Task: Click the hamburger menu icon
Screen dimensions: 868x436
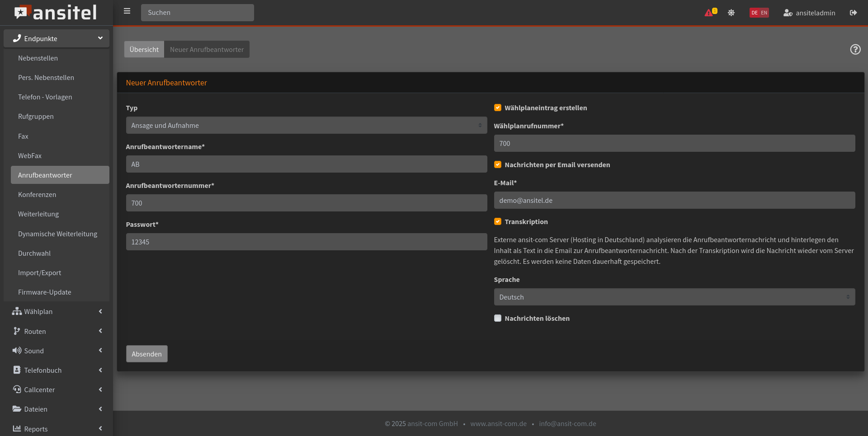Action: click(127, 11)
